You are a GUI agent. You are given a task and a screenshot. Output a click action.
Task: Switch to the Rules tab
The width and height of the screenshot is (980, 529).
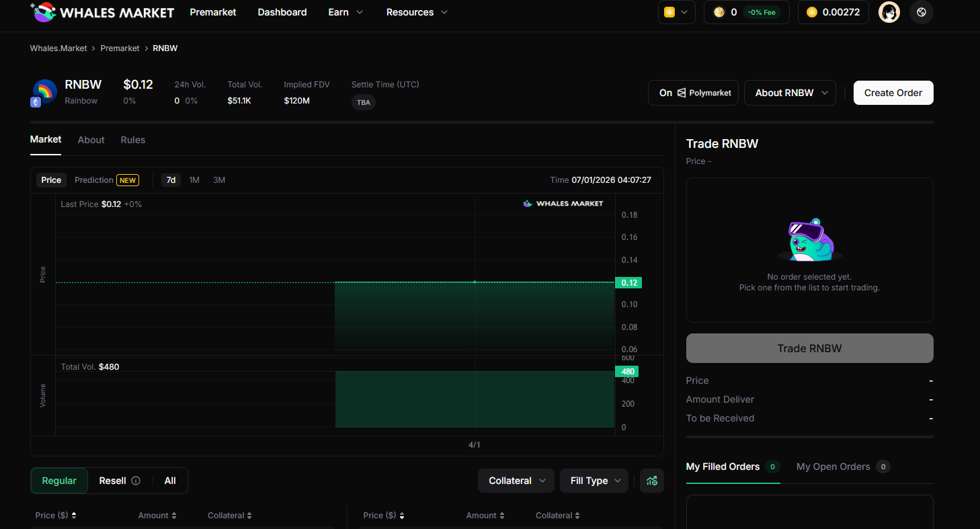[x=132, y=140]
